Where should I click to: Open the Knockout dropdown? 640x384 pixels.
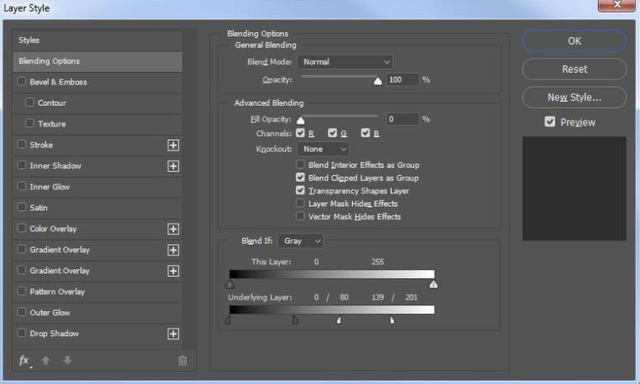tap(324, 149)
